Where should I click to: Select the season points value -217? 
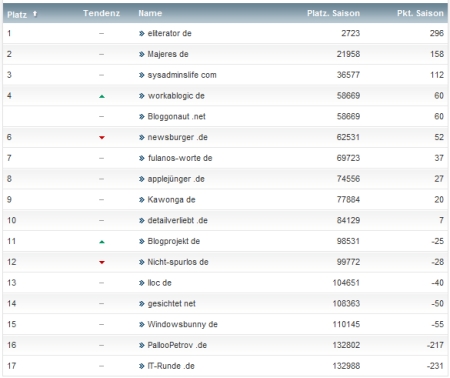435,345
